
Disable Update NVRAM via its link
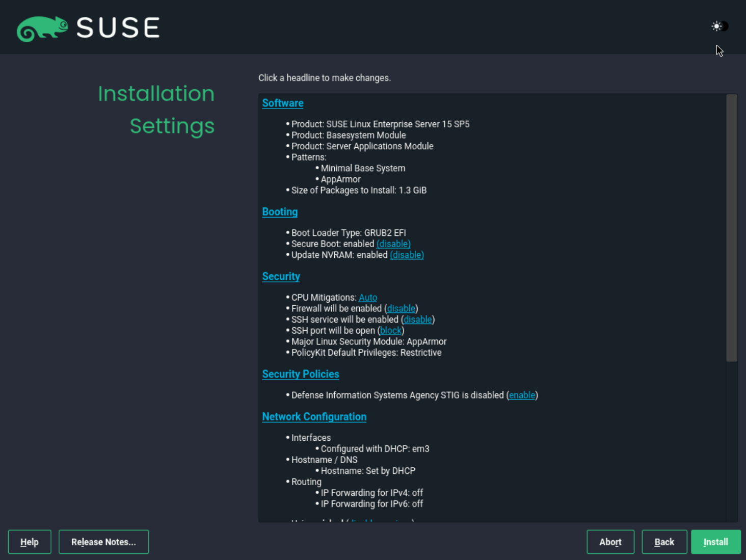pos(407,255)
